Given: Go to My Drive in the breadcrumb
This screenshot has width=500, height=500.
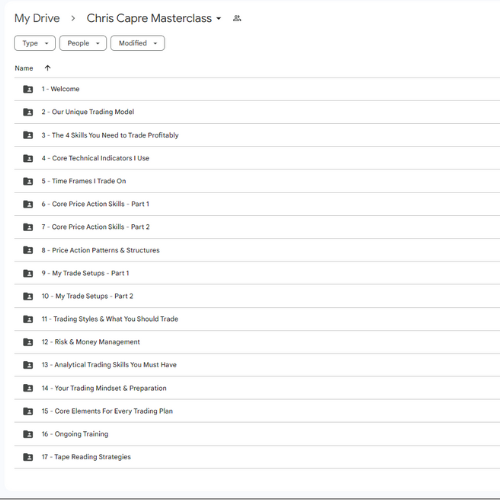Looking at the screenshot, I should coord(37,18).
